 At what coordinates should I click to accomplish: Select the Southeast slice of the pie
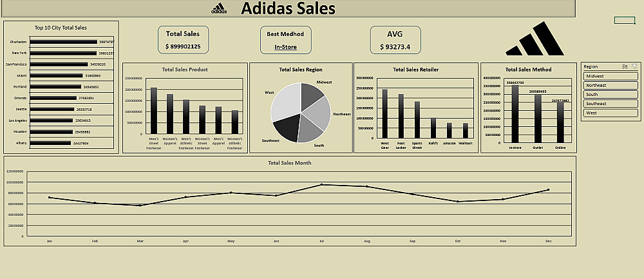[288, 129]
